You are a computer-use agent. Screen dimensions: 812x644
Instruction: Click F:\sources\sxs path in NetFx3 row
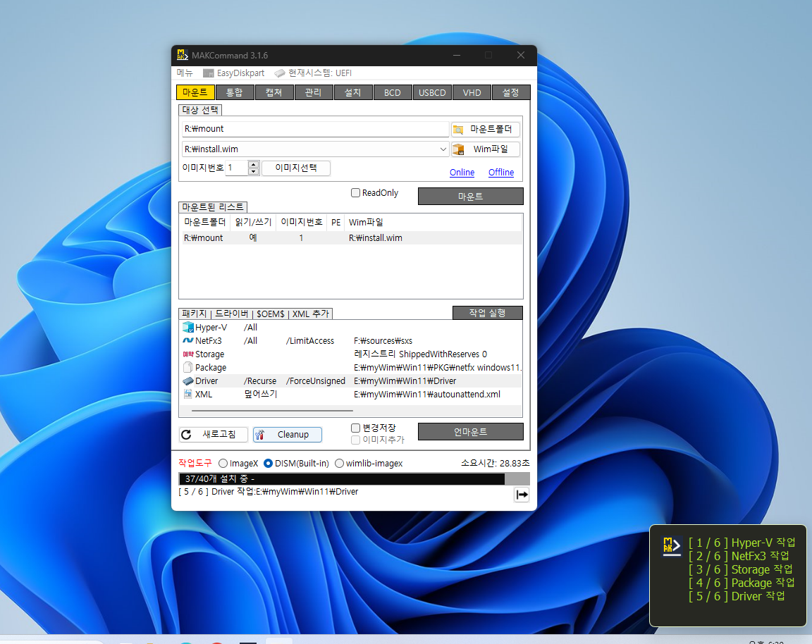[x=383, y=340]
